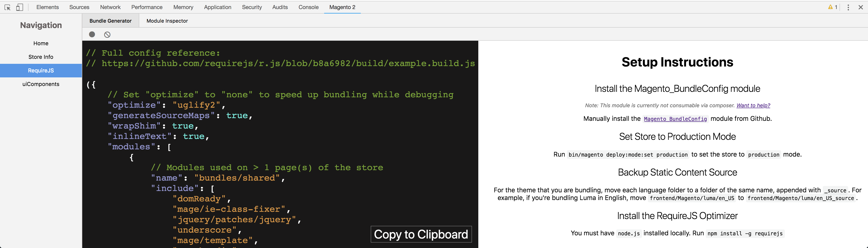868x248 pixels.
Task: Click the 'Install the Magento_BundleConfig module' heading
Action: pyautogui.click(x=677, y=89)
